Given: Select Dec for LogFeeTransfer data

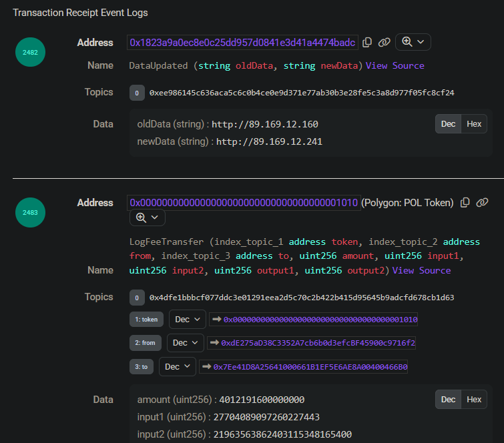Looking at the screenshot, I should [448, 400].
